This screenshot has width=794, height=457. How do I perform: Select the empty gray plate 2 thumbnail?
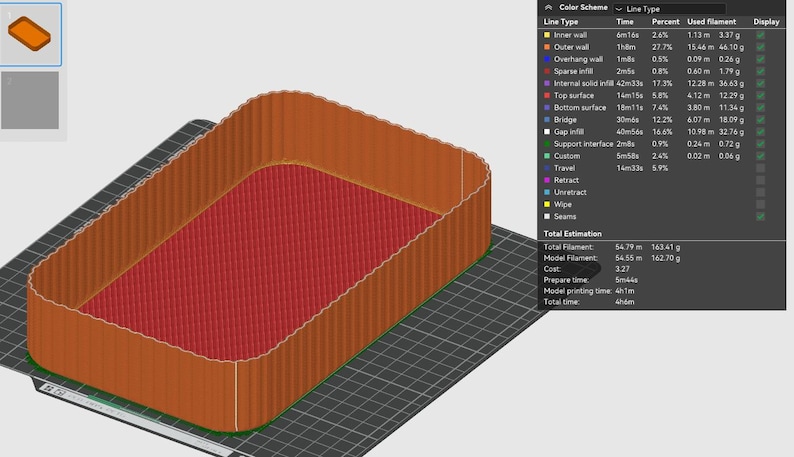[x=30, y=100]
